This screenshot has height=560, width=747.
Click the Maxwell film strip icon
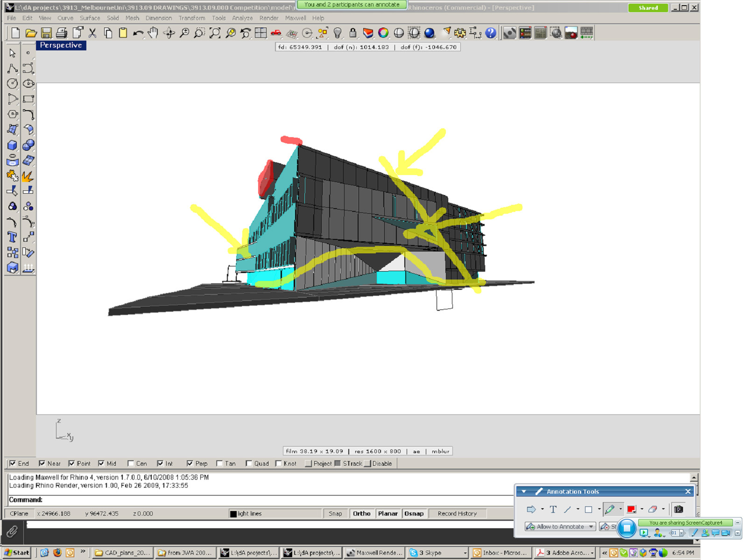click(x=587, y=33)
